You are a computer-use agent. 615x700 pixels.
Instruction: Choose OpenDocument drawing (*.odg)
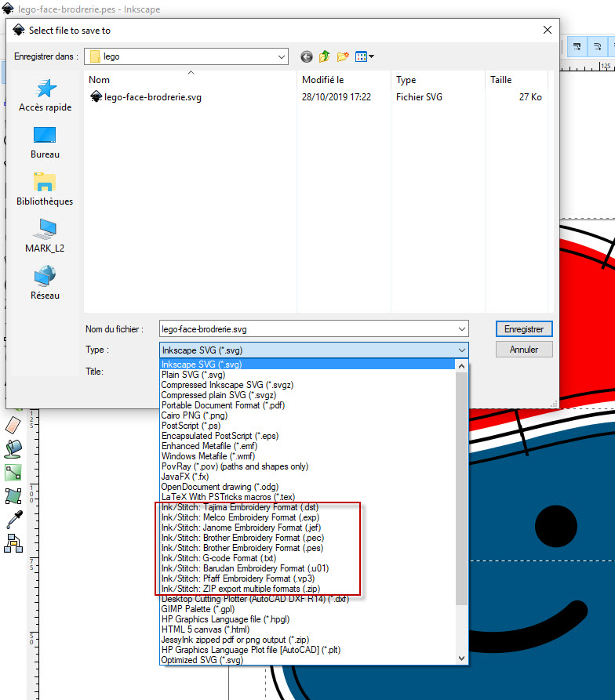(307, 487)
